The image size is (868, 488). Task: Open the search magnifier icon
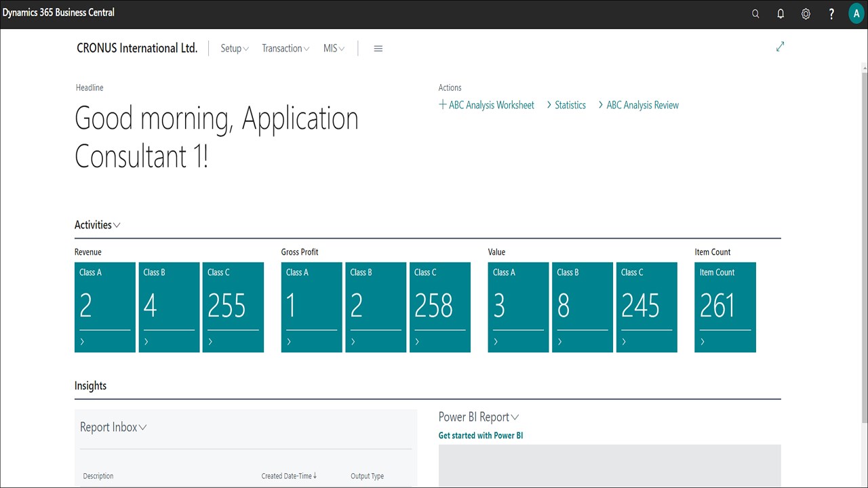tap(755, 14)
